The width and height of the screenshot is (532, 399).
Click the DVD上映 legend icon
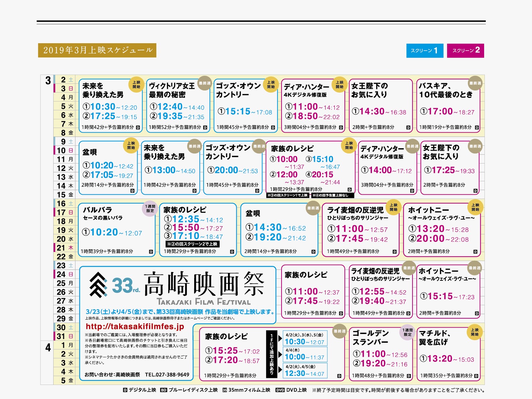click(280, 390)
